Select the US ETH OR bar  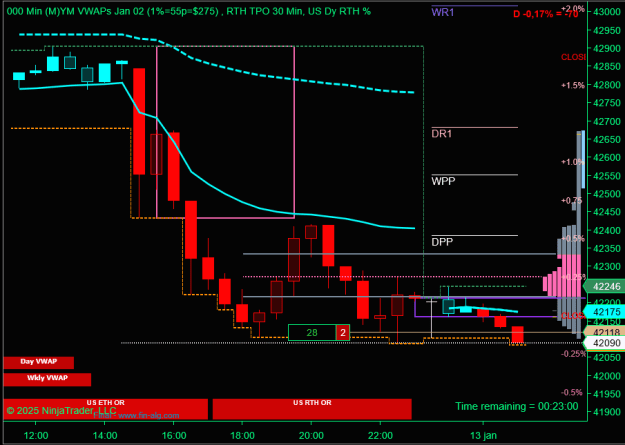tap(106, 409)
